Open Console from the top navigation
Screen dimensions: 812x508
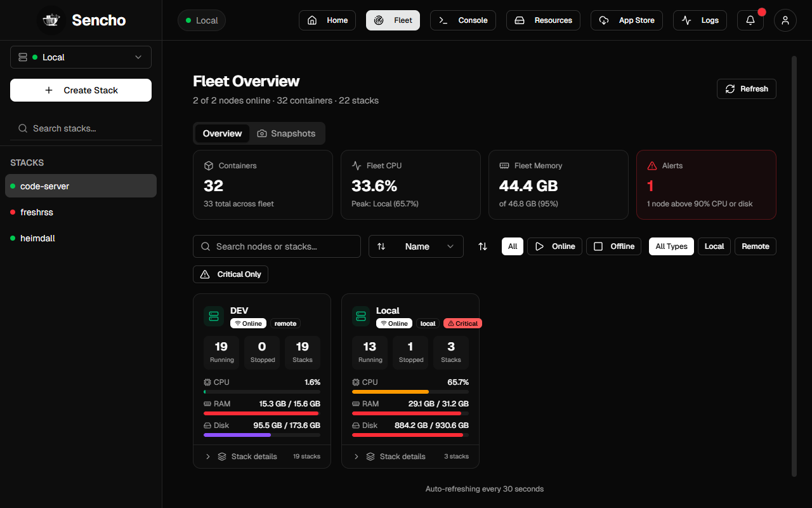463,20
